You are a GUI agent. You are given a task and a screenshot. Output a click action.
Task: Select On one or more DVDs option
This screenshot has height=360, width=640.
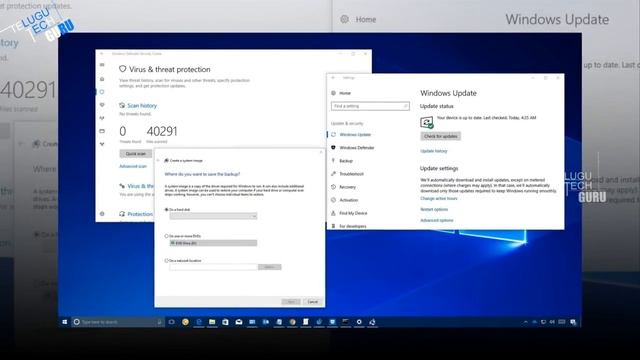click(167, 236)
